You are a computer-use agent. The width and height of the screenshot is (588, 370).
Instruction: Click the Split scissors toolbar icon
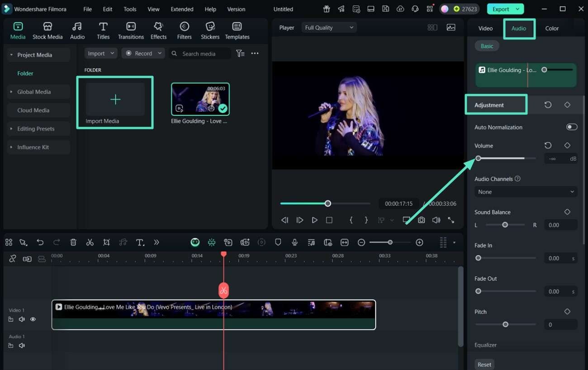click(90, 242)
